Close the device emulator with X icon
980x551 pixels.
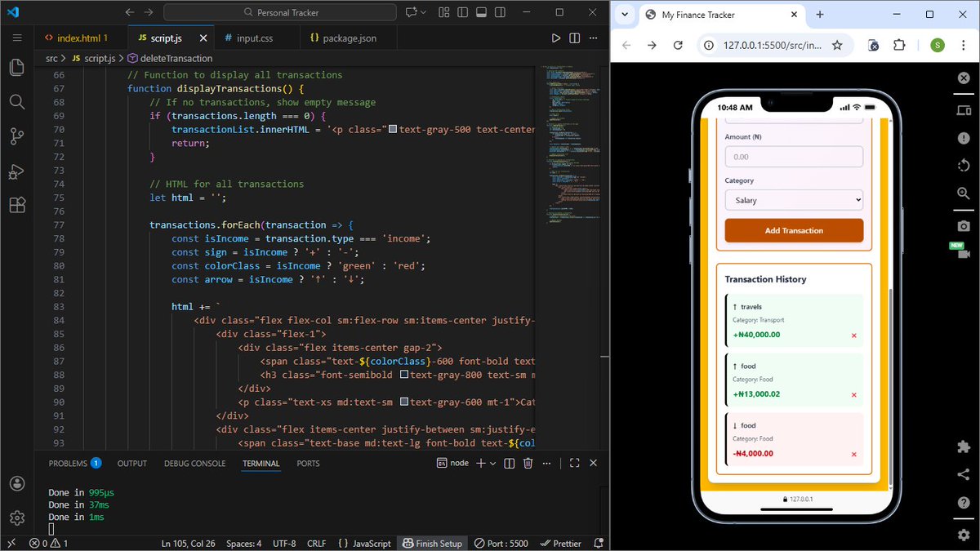pos(964,78)
